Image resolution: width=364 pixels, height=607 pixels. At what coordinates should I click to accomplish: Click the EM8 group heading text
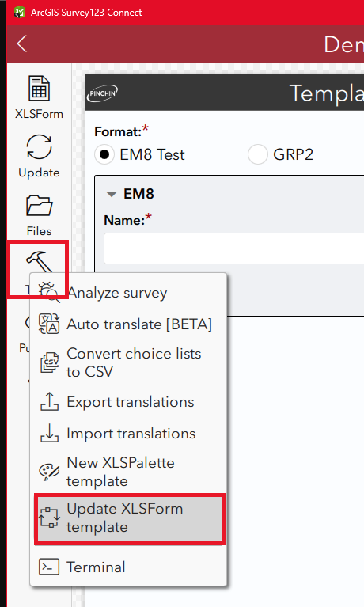138,194
